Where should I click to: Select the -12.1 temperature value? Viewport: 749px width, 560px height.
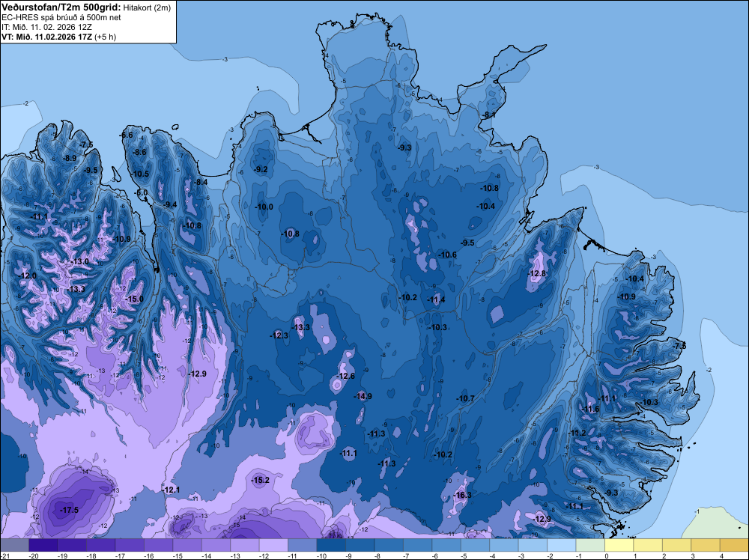pos(171,490)
